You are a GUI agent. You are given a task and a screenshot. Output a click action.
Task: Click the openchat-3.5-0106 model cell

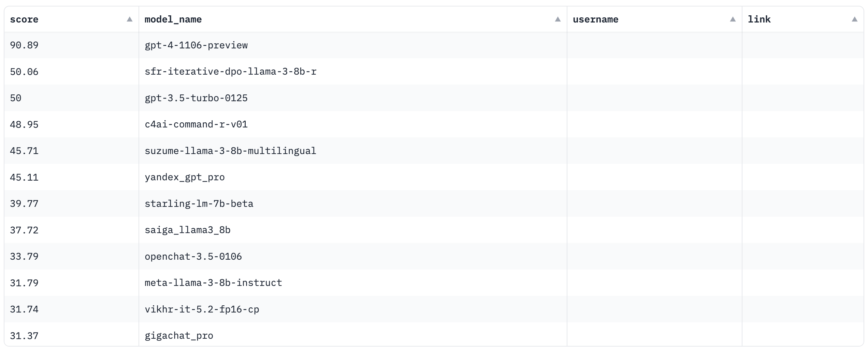click(193, 257)
